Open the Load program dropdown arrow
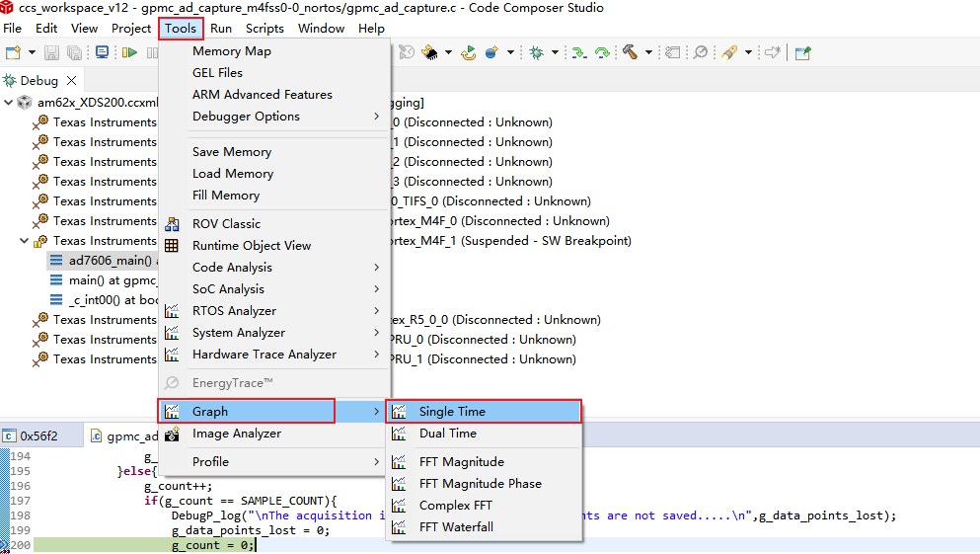980x554 pixels. coord(448,52)
